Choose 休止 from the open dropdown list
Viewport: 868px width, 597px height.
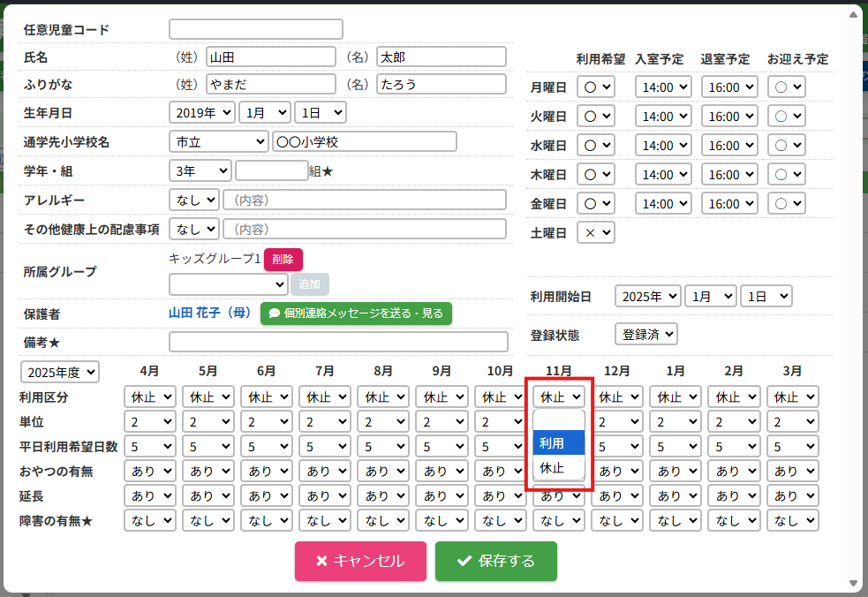(558, 467)
